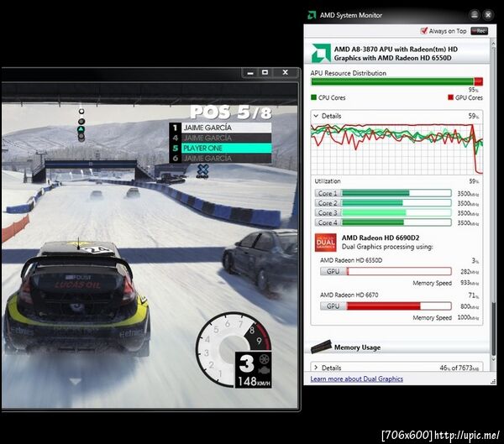
Task: Click the start lights indicator in game
Action: pos(81,125)
